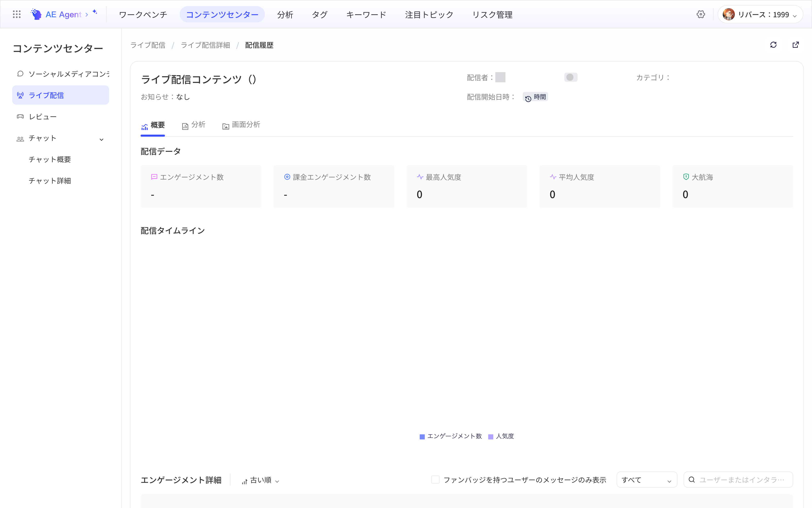812x508 pixels.
Task: Check ファンバッジを持つユーザー checkbox
Action: 435,480
